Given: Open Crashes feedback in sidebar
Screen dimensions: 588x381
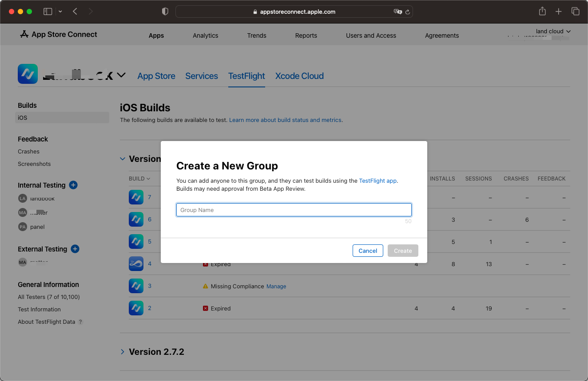Looking at the screenshot, I should point(28,151).
